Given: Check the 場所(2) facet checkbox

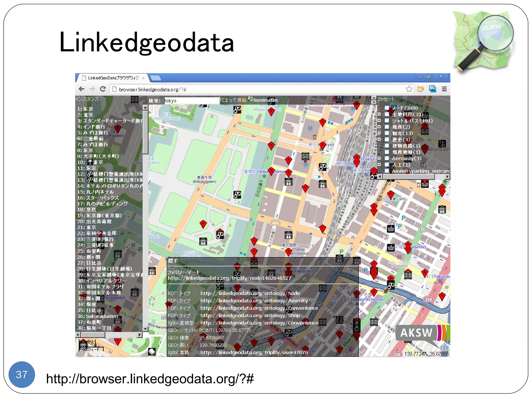Looking at the screenshot, I should click(387, 127).
